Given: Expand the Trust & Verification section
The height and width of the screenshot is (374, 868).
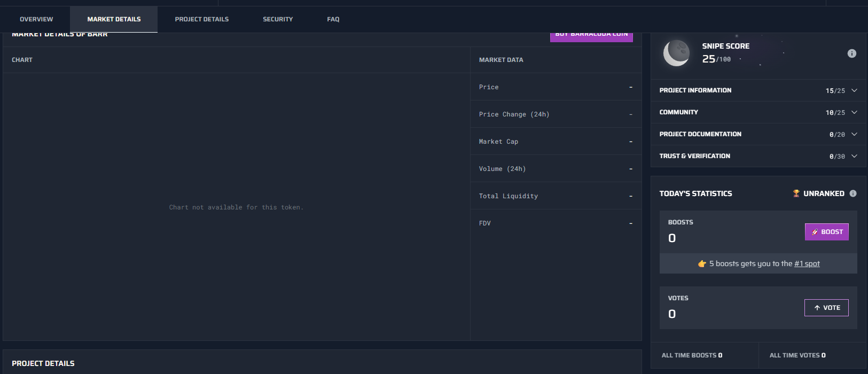Looking at the screenshot, I should pyautogui.click(x=758, y=156).
